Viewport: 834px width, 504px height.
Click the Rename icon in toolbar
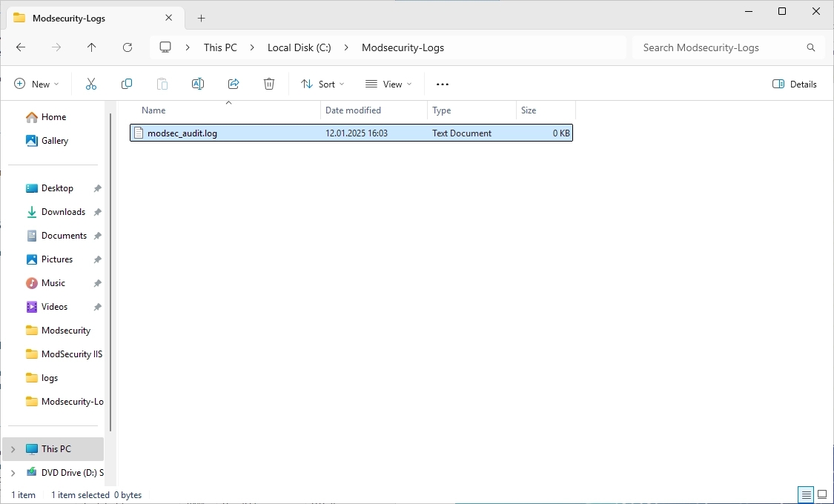click(x=198, y=84)
